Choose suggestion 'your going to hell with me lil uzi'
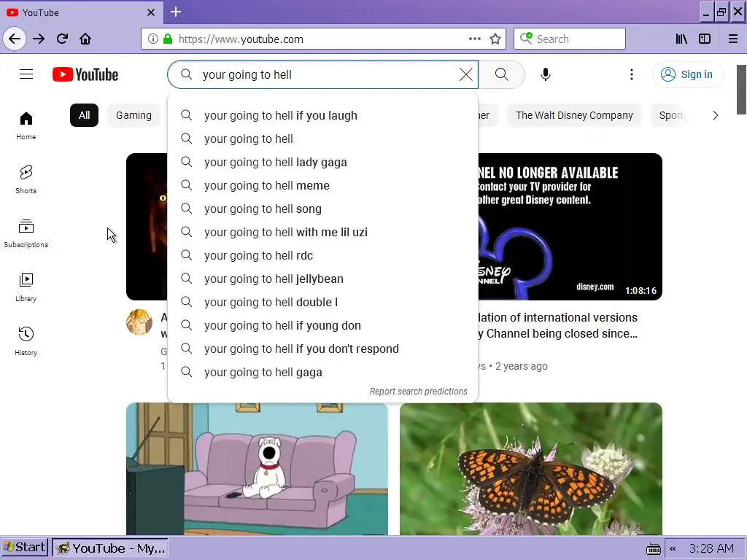 click(x=322, y=232)
